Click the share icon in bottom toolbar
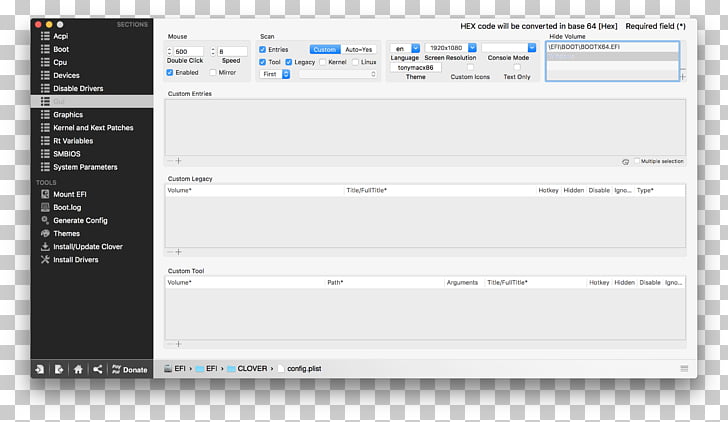 pos(98,369)
